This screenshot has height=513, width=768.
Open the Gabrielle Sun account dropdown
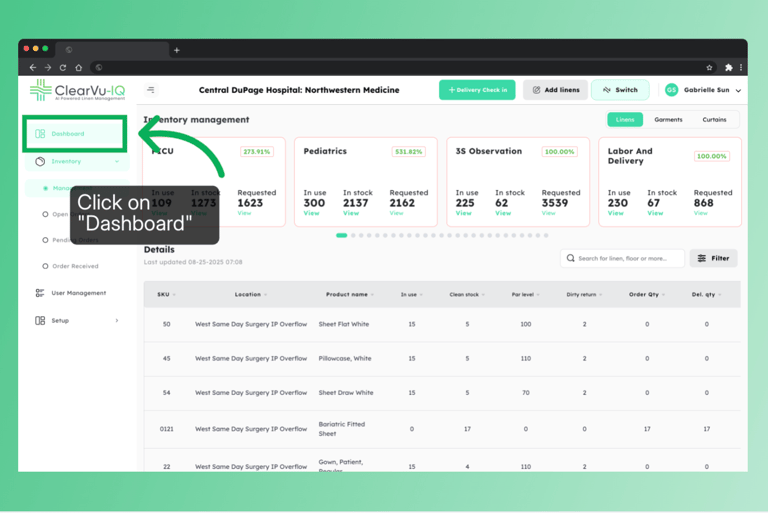(x=739, y=91)
